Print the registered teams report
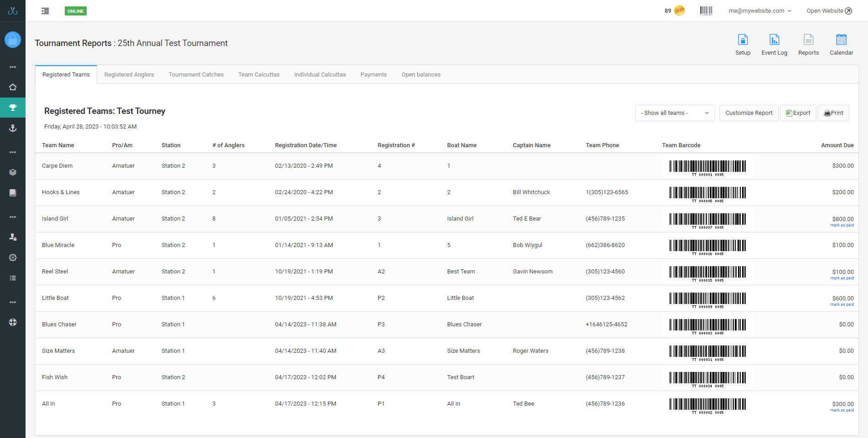This screenshot has height=438, width=868. [x=834, y=113]
